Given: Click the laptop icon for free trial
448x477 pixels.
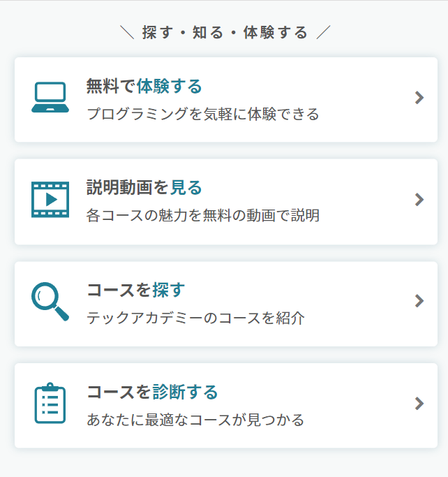Looking at the screenshot, I should [50, 97].
